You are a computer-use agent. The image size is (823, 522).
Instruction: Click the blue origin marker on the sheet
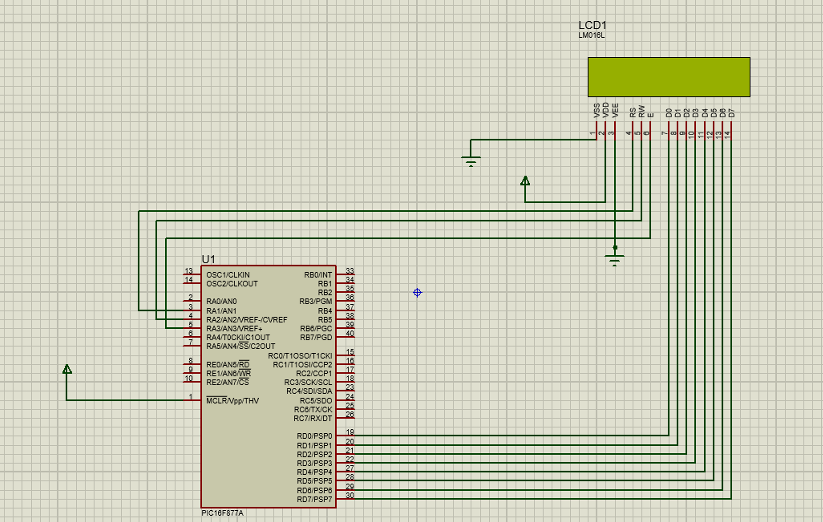point(417,293)
